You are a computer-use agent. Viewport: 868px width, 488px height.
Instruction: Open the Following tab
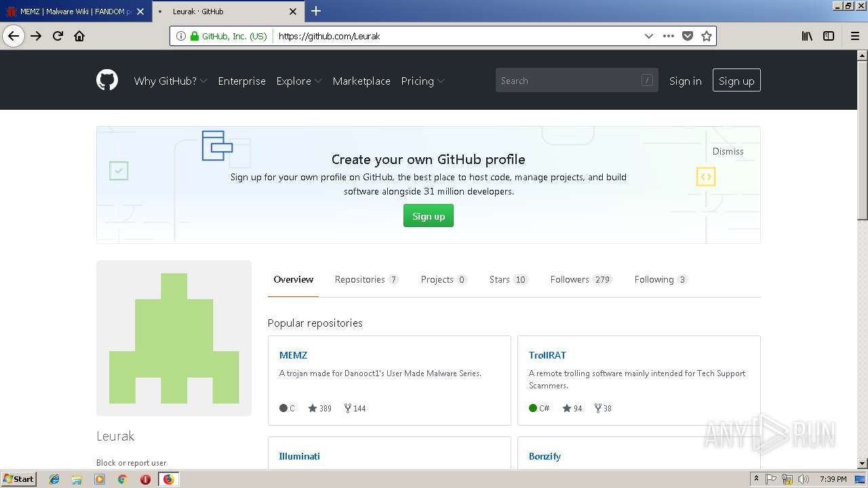tap(660, 279)
